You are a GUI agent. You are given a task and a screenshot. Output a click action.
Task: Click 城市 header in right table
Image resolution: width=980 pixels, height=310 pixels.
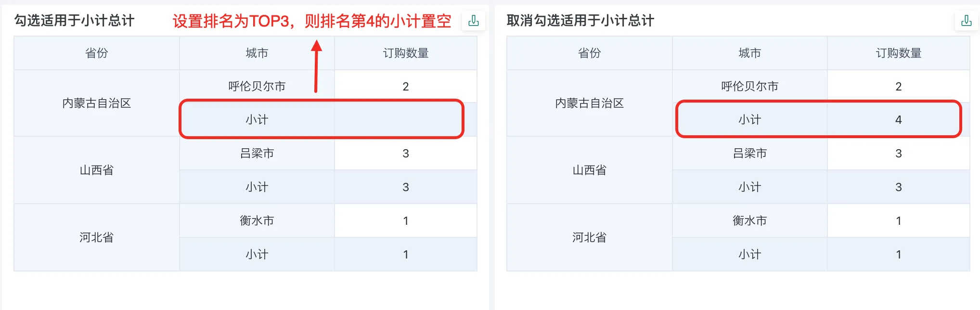click(x=750, y=53)
